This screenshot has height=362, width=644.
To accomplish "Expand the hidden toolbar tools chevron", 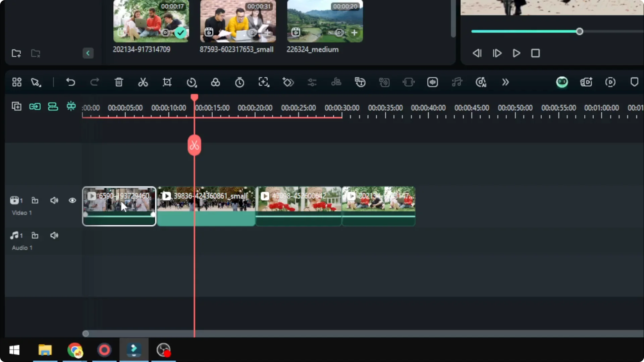I will (505, 82).
